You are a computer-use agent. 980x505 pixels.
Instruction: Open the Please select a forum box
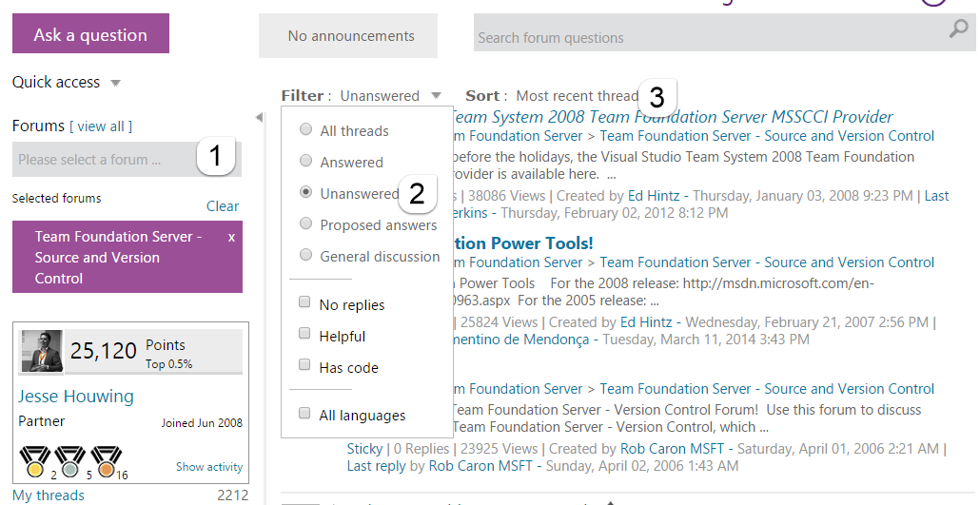[x=127, y=160]
